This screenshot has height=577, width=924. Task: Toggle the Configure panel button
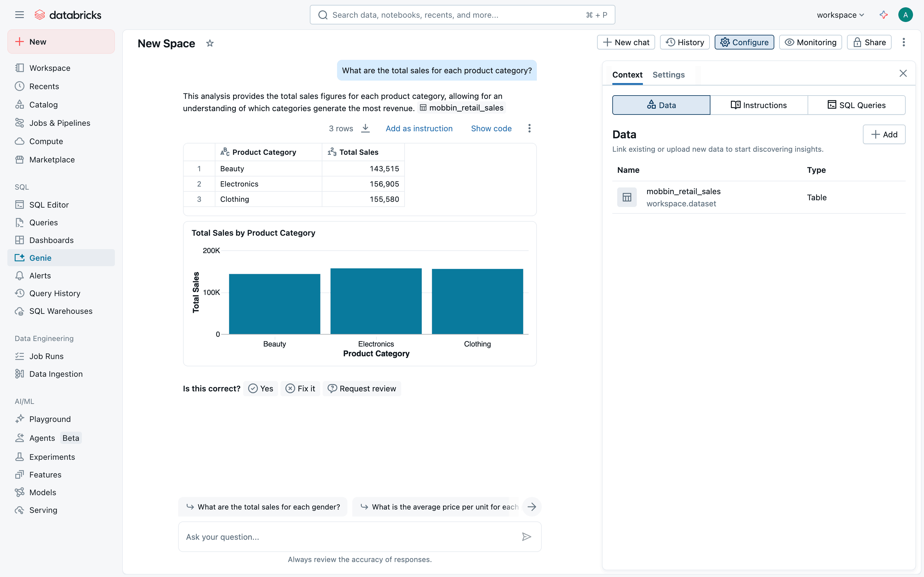[x=744, y=42]
